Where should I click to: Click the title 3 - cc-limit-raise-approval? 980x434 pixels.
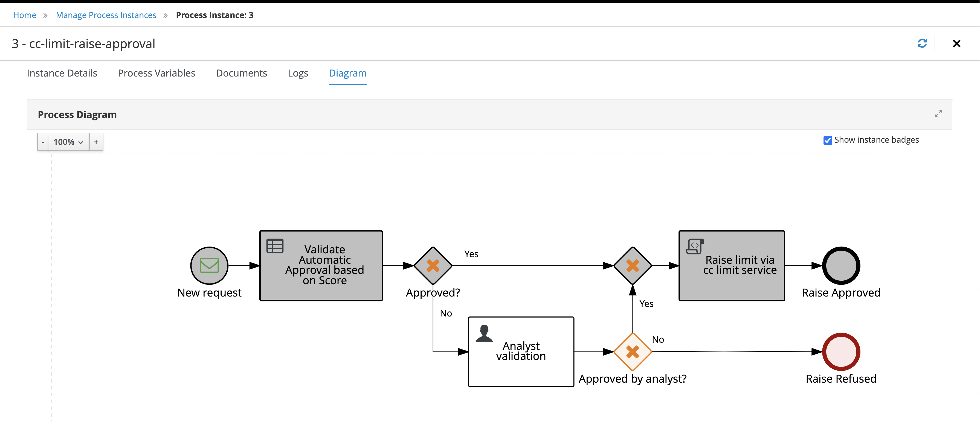coord(83,44)
